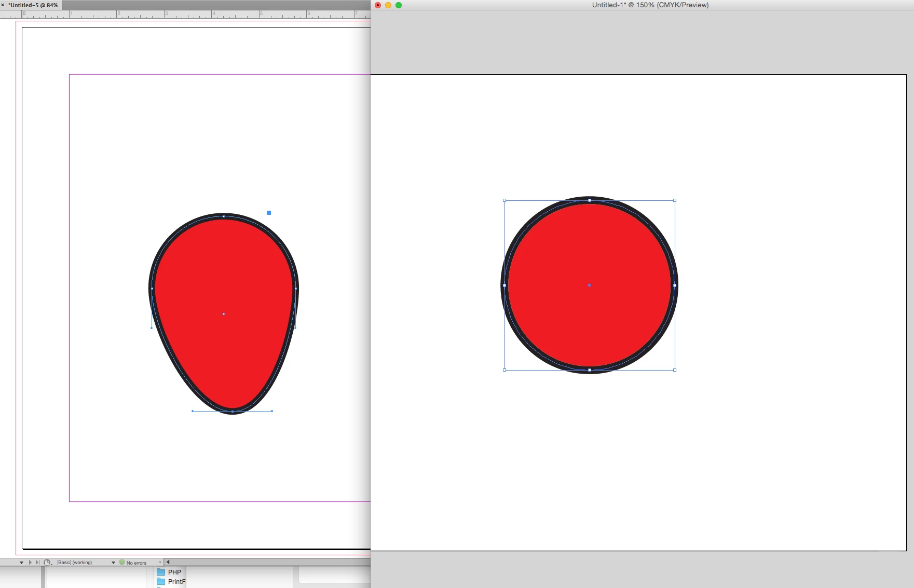Click the blue square above the teardrop
Viewport: 914px width, 588px height.
(x=269, y=213)
